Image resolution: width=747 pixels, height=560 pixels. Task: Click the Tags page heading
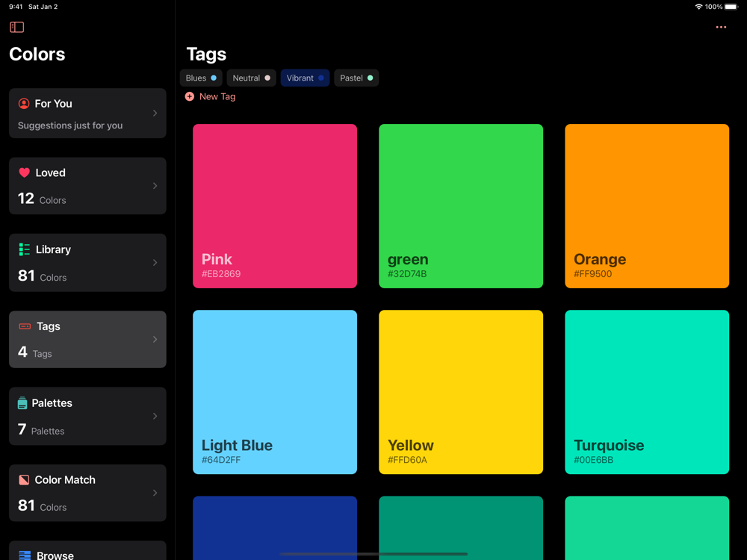tap(206, 55)
